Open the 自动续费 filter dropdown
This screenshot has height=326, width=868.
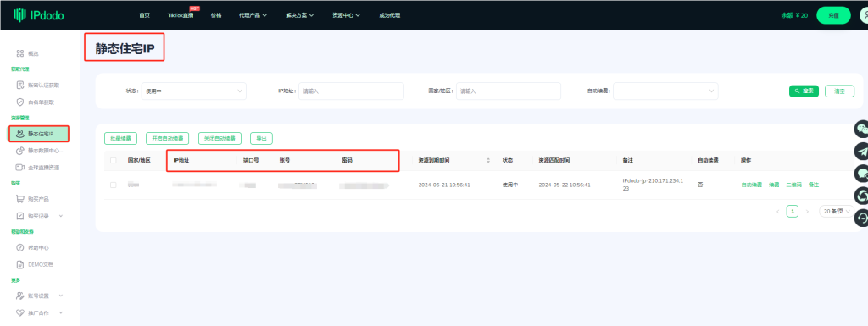coord(665,91)
